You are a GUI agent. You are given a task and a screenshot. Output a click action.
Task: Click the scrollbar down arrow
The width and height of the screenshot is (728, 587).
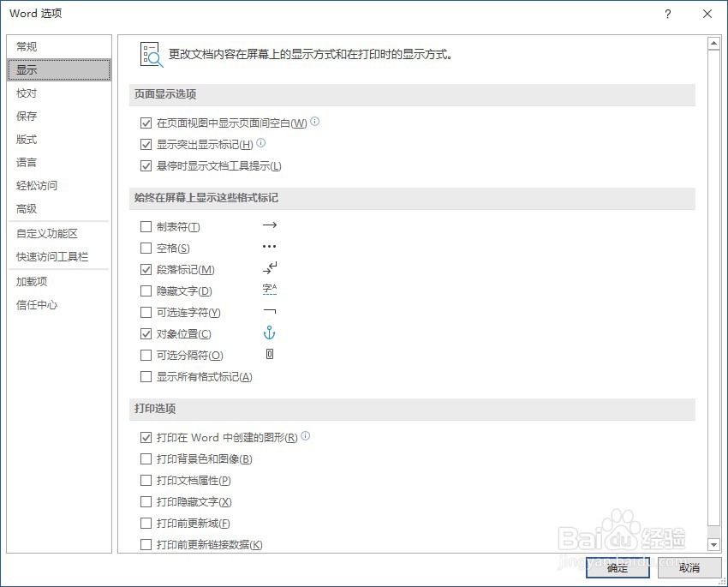click(713, 543)
